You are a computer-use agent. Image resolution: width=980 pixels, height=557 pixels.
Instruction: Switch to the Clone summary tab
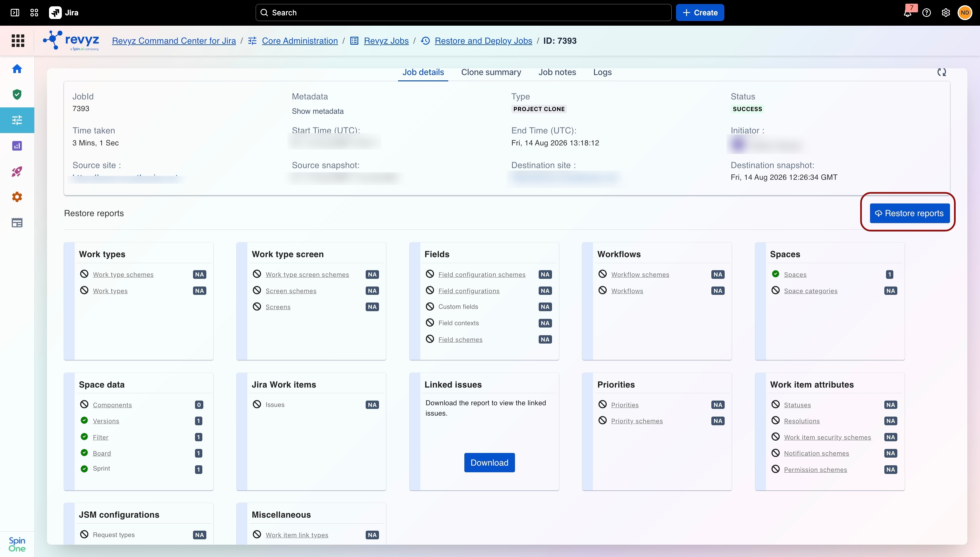point(491,72)
